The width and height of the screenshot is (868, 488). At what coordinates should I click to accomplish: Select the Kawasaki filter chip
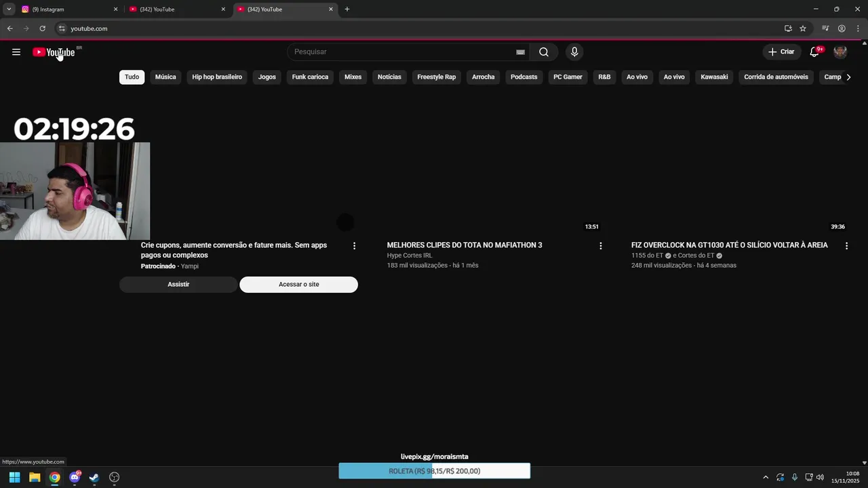click(714, 77)
